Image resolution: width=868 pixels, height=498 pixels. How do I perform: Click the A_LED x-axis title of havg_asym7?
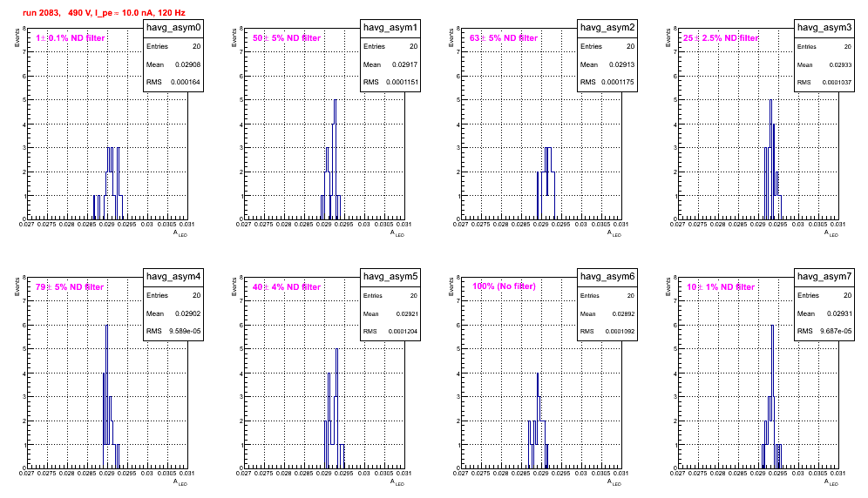[831, 482]
